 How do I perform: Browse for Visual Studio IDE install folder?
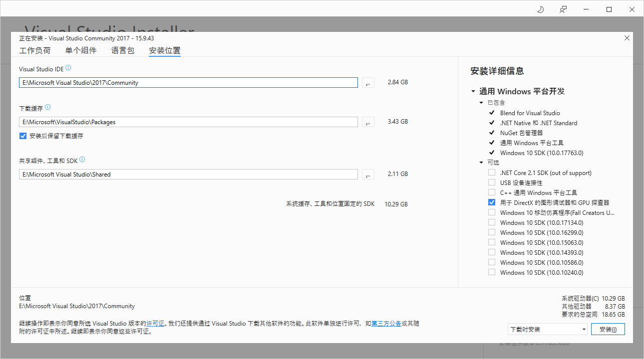pyautogui.click(x=368, y=83)
